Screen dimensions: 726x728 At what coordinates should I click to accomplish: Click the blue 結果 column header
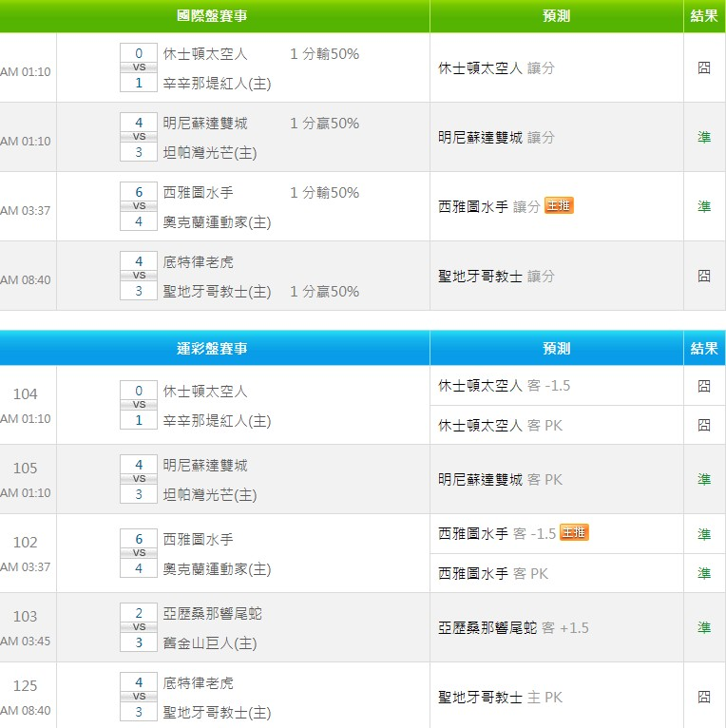pos(704,349)
